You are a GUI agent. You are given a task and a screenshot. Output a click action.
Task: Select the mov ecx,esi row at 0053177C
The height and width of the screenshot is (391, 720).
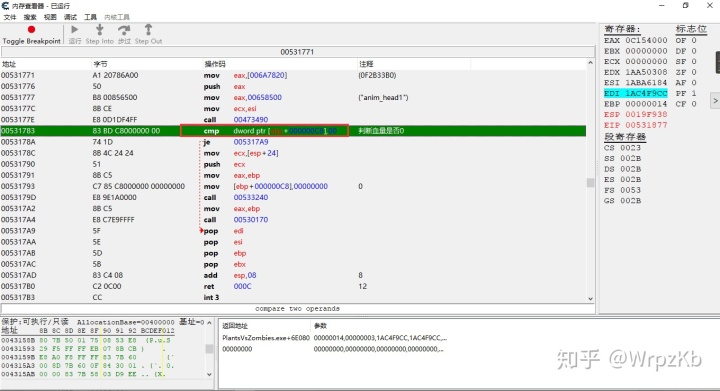(293, 109)
